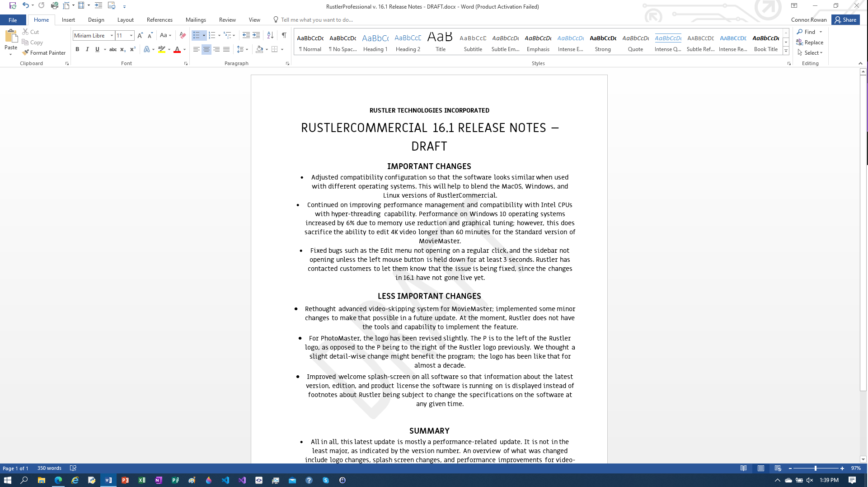
Task: Click zoom in plus button
Action: click(x=842, y=468)
